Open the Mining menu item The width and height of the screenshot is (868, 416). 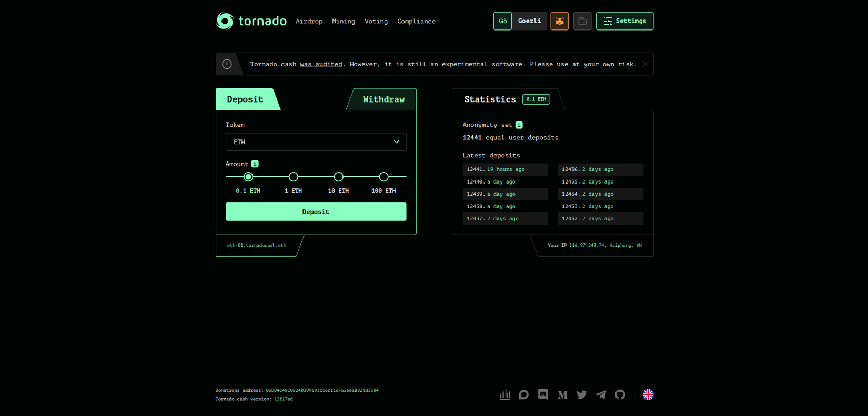tap(344, 22)
